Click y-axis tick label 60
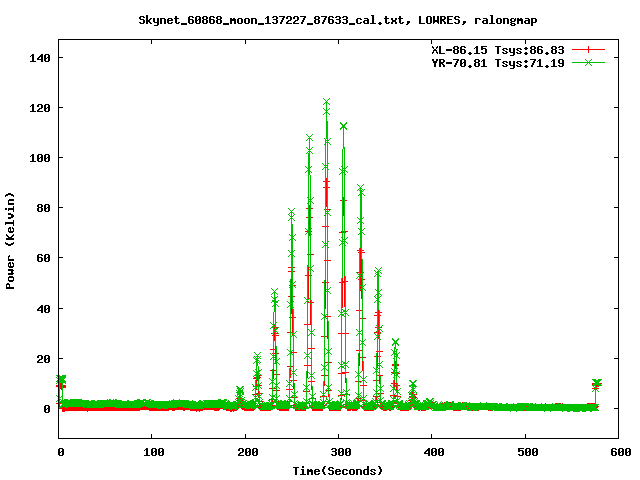This screenshot has width=640, height=480. click(x=43, y=258)
